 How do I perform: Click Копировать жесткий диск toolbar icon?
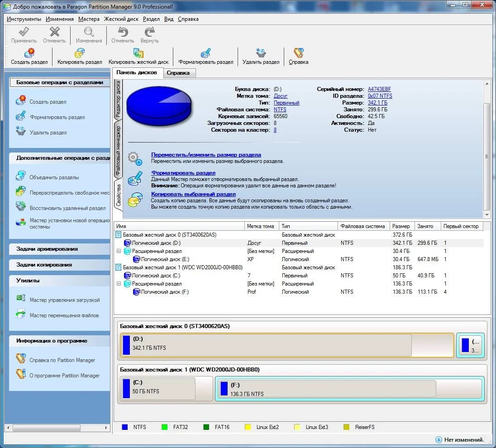click(138, 53)
